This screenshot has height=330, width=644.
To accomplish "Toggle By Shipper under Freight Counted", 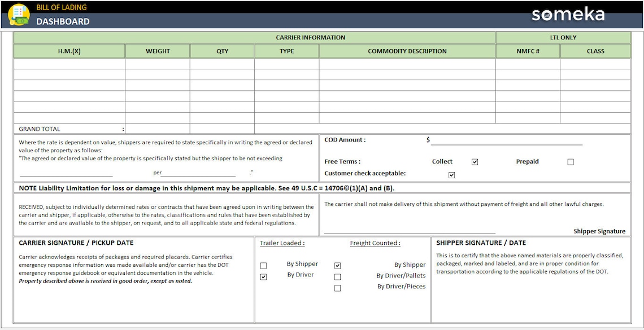I will pyautogui.click(x=337, y=265).
